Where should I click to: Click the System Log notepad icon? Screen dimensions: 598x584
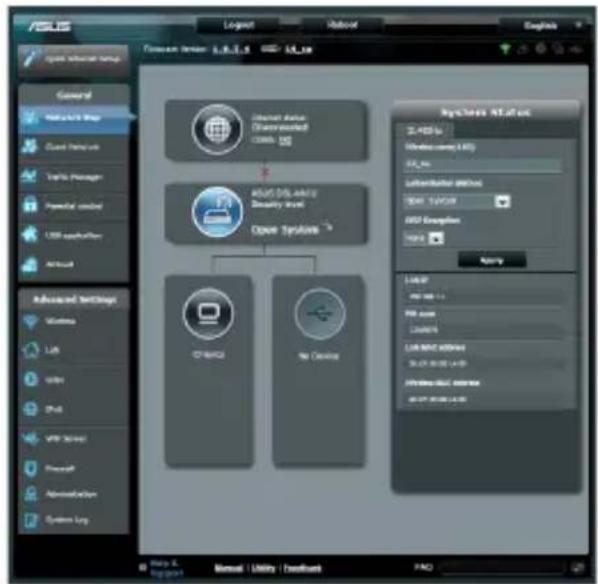pos(31,520)
